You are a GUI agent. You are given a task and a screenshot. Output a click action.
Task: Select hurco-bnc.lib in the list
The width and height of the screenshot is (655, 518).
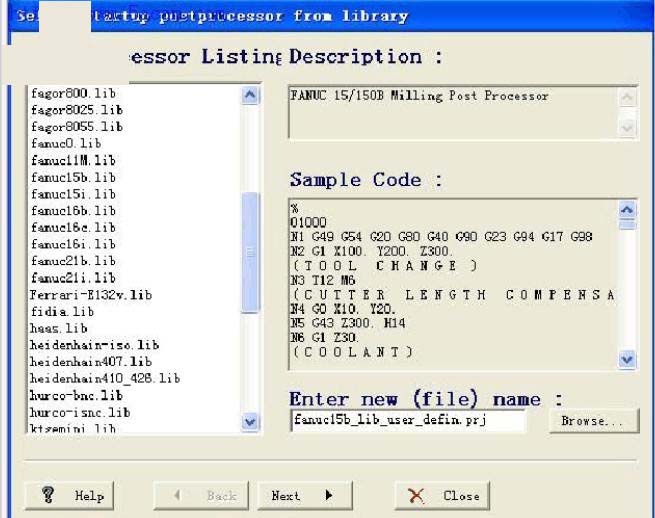tap(76, 396)
